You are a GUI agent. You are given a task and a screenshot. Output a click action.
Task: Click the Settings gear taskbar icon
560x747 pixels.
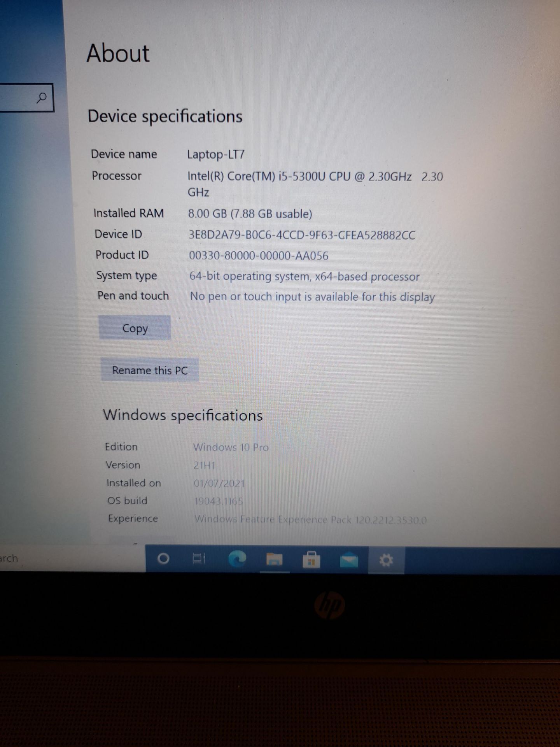click(386, 561)
